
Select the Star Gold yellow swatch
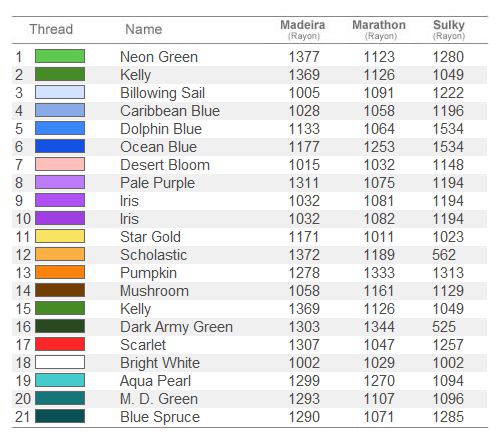coord(60,236)
